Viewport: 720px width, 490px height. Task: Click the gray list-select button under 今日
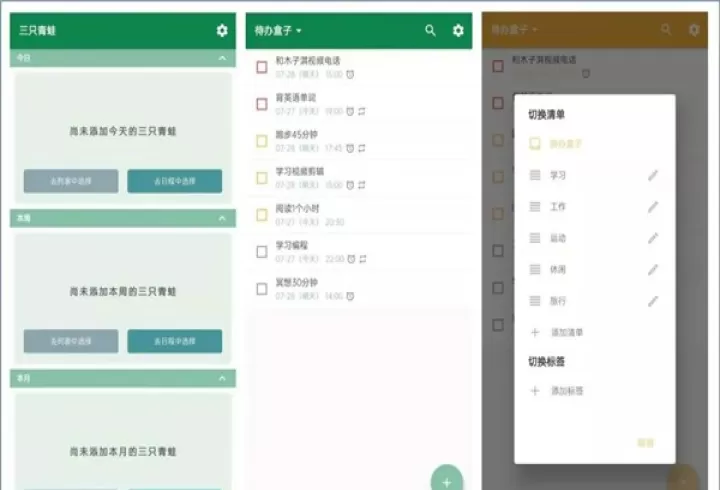[x=71, y=181]
